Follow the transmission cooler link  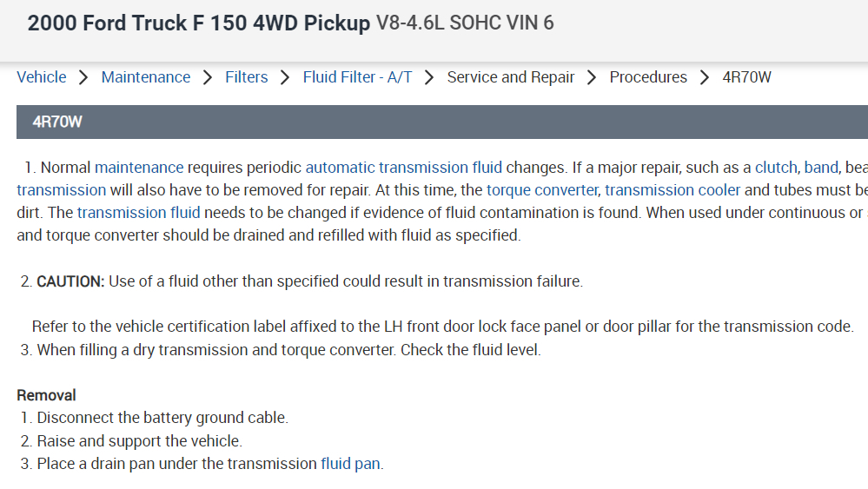[x=673, y=190]
